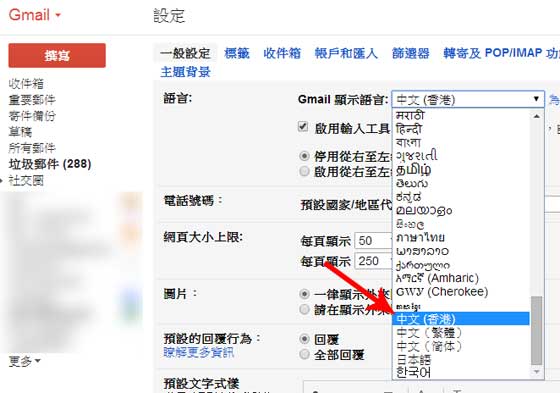Viewport: 560px width, 393px height.
Task: Switch to the 主題背景 tab
Action: tap(185, 72)
